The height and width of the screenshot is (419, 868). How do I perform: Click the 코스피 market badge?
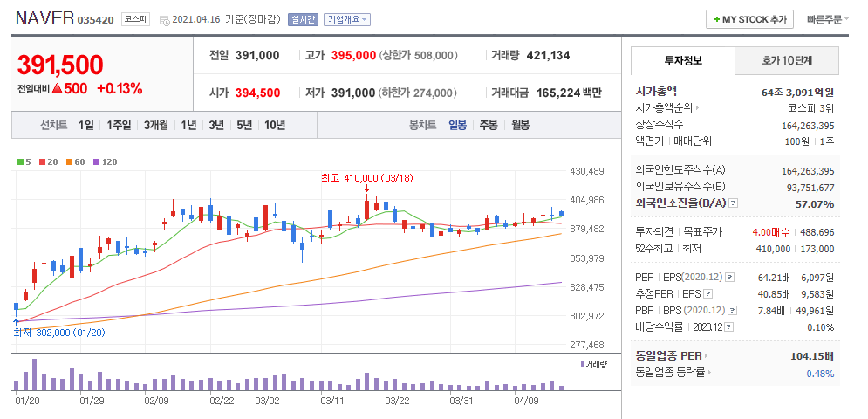point(135,19)
